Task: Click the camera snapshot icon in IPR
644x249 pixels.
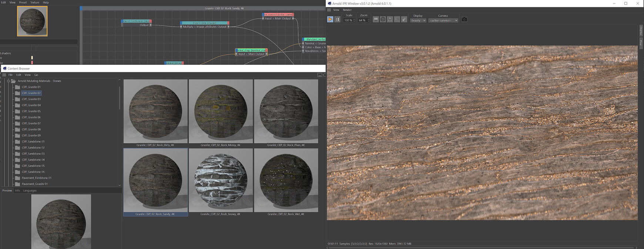Action: [x=464, y=20]
